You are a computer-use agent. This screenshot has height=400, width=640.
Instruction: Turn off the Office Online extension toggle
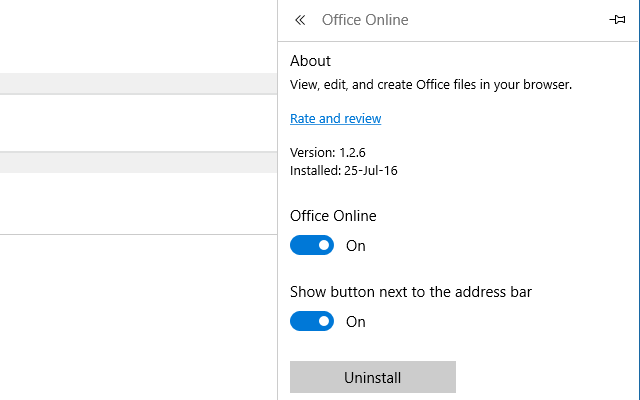click(312, 245)
